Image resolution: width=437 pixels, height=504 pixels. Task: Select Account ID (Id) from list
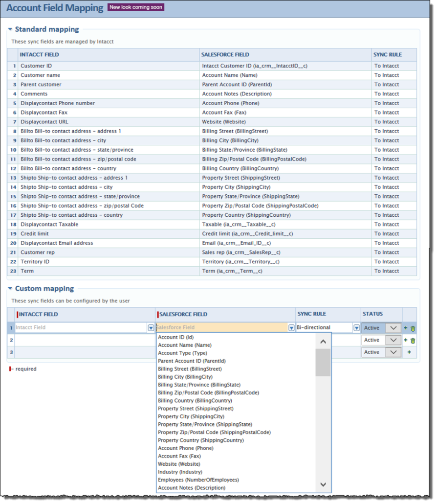(175, 337)
